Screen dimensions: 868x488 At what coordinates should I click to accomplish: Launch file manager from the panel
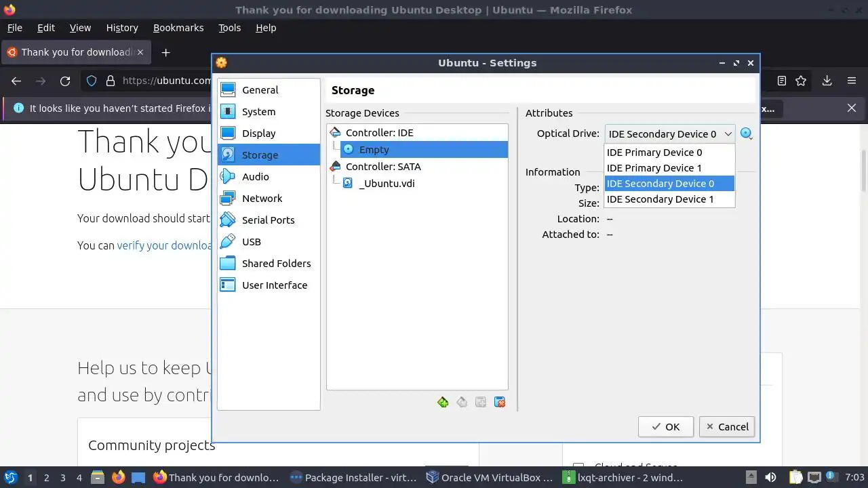pyautogui.click(x=98, y=478)
